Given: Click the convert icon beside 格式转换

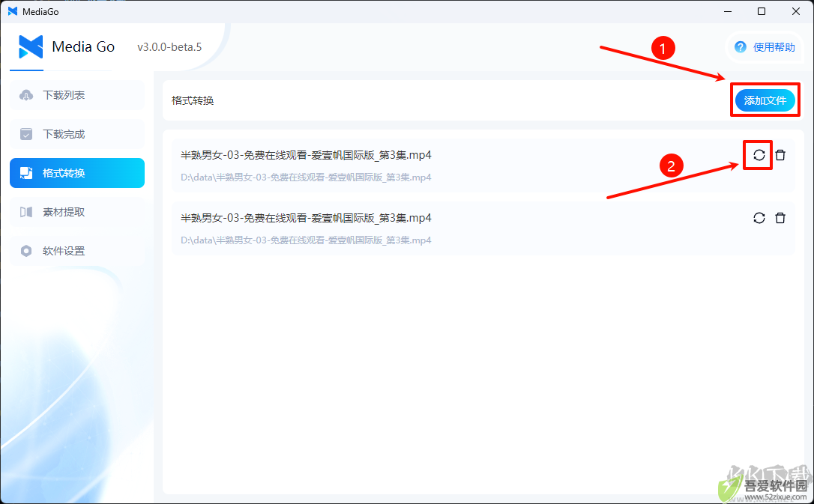Looking at the screenshot, I should [26, 173].
